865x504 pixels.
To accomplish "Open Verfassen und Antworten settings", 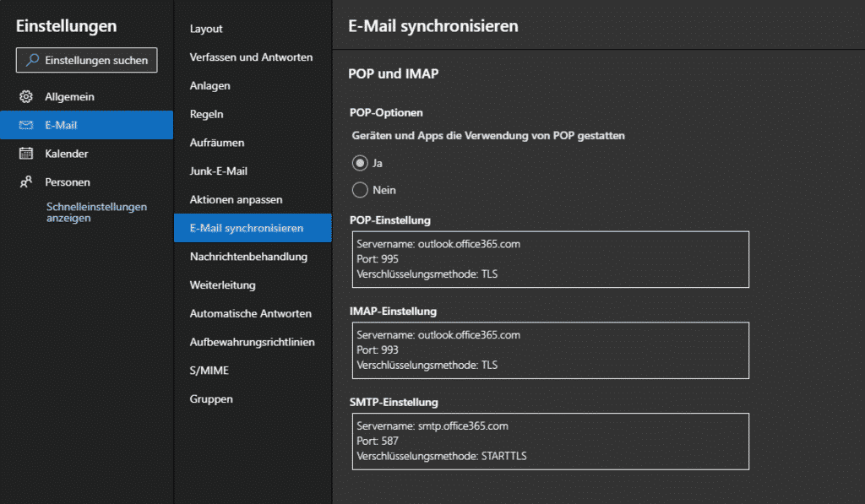I will tap(253, 57).
